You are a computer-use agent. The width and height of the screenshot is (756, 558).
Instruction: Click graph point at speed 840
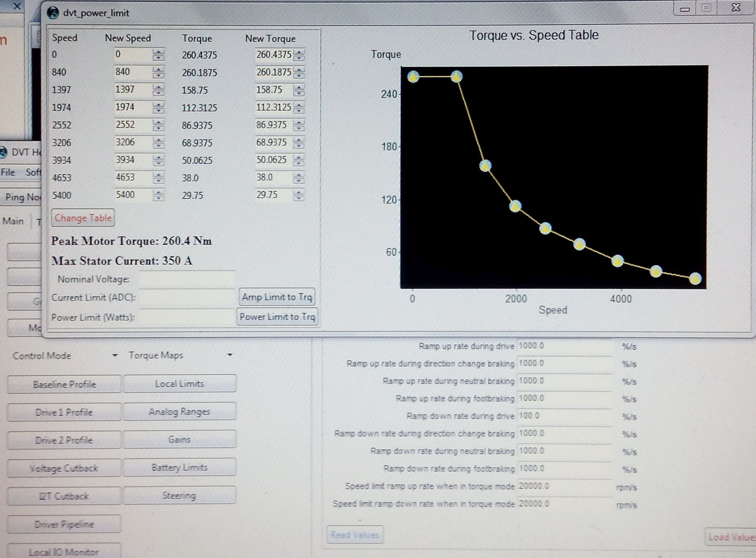pyautogui.click(x=456, y=76)
